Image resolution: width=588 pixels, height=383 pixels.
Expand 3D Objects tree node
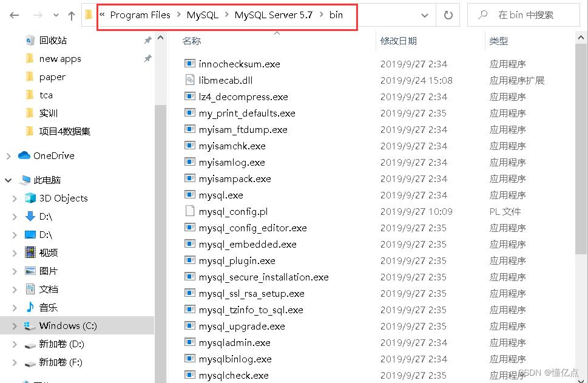pos(15,198)
